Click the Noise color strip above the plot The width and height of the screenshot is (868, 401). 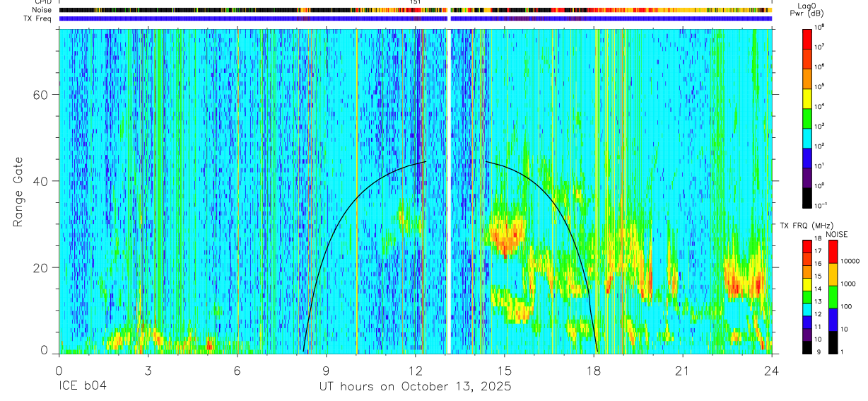(x=415, y=11)
